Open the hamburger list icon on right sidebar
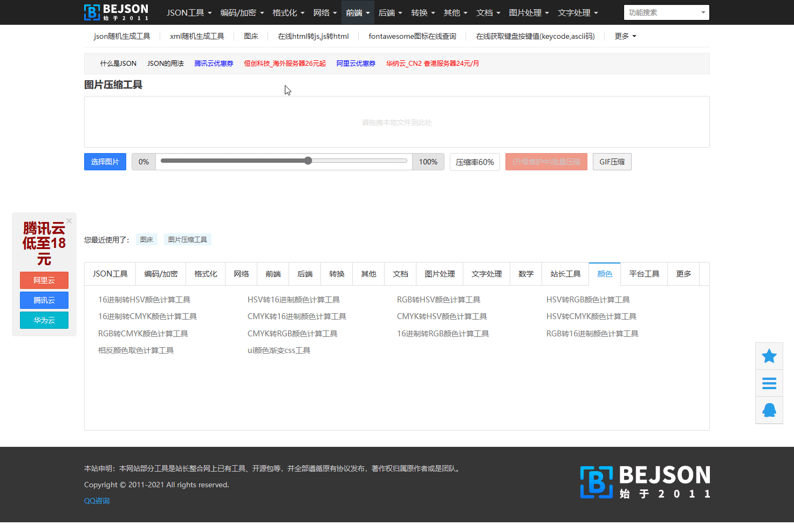Screen dimensions: 794x532 click(769, 383)
